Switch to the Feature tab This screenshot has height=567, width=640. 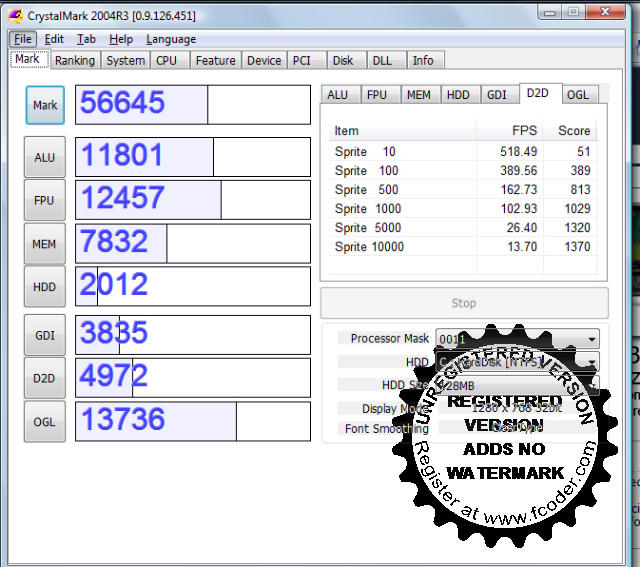[216, 60]
